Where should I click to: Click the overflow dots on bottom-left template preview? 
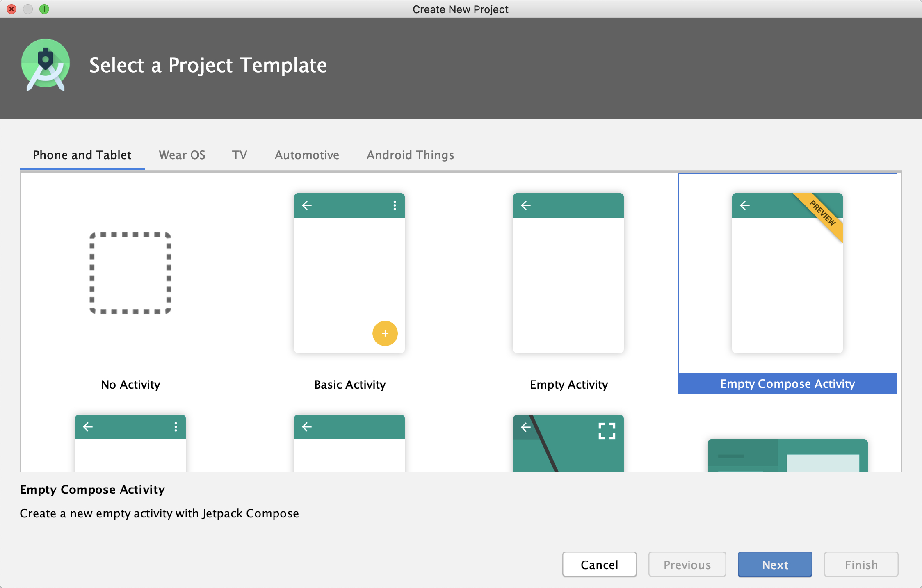pyautogui.click(x=176, y=427)
